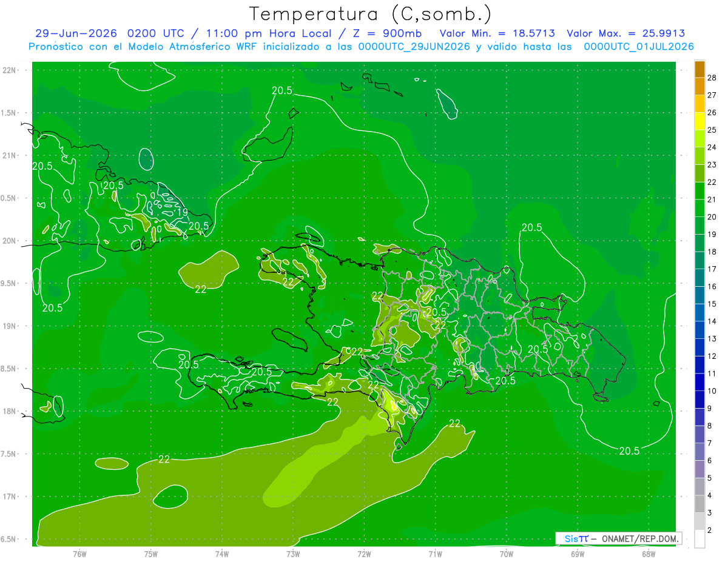Image resolution: width=728 pixels, height=562 pixels.
Task: Click the legend value "2"
Action: pyautogui.click(x=710, y=530)
